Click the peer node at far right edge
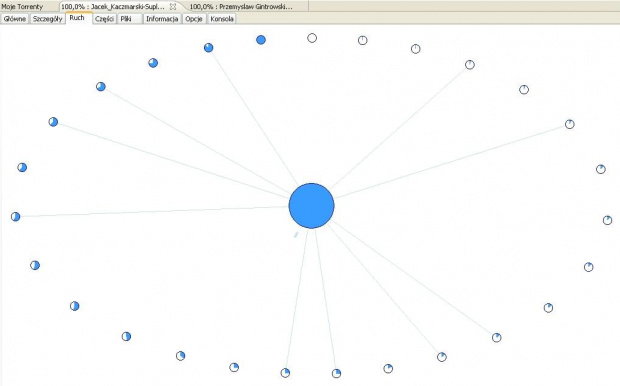 607,220
